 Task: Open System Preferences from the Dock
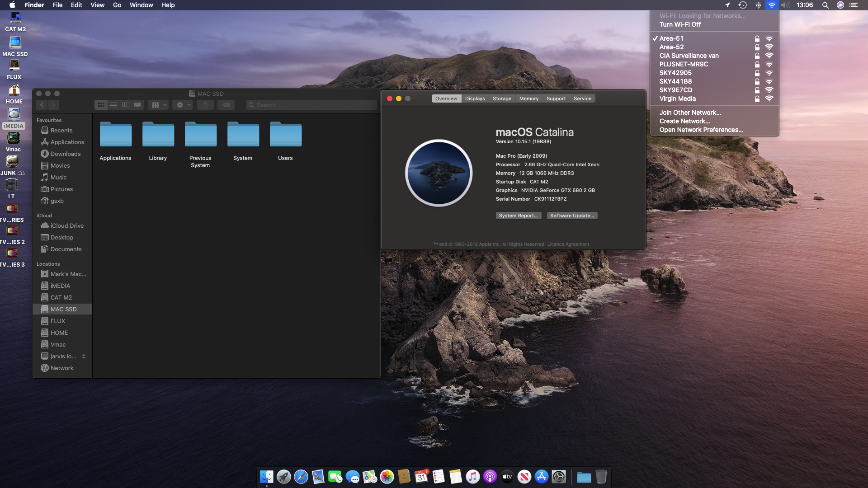click(x=559, y=477)
